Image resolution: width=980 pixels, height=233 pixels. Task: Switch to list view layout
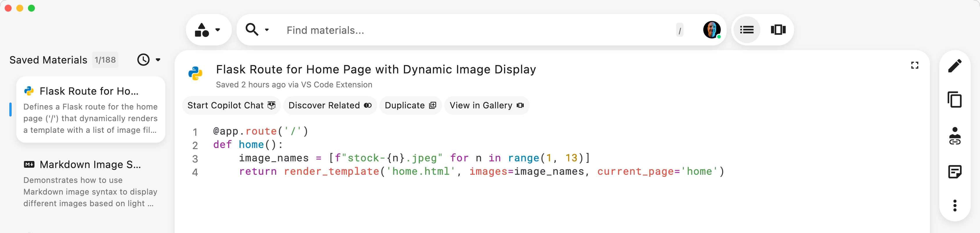[x=746, y=30]
